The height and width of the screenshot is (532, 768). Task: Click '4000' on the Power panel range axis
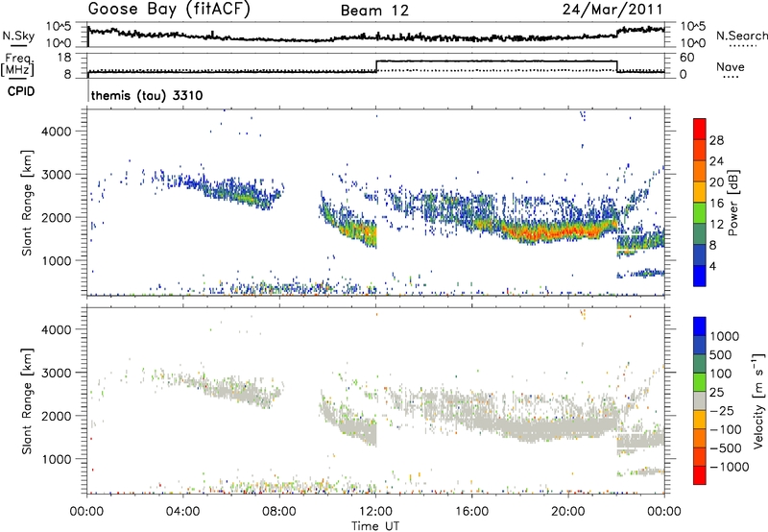[56, 132]
